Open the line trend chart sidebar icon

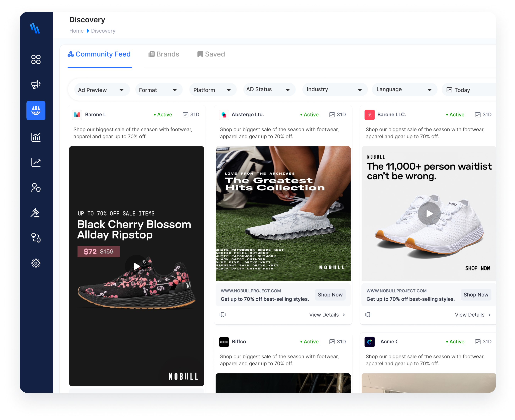click(x=36, y=163)
